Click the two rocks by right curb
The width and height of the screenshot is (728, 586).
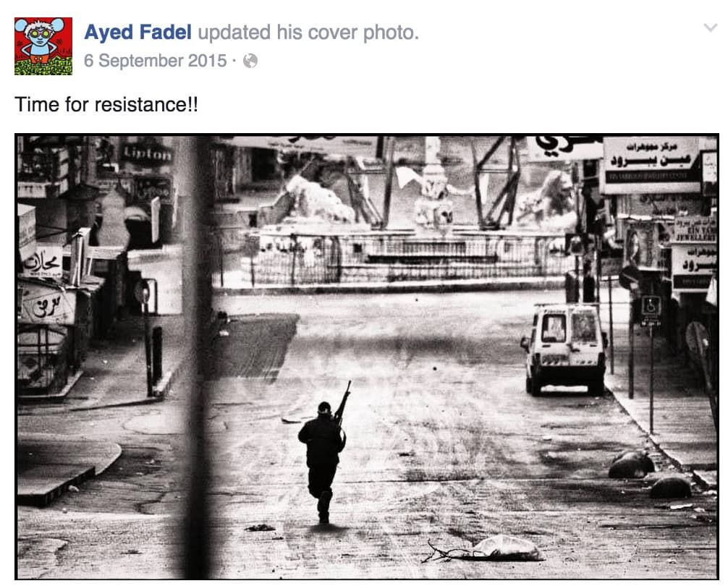pyautogui.click(x=650, y=474)
